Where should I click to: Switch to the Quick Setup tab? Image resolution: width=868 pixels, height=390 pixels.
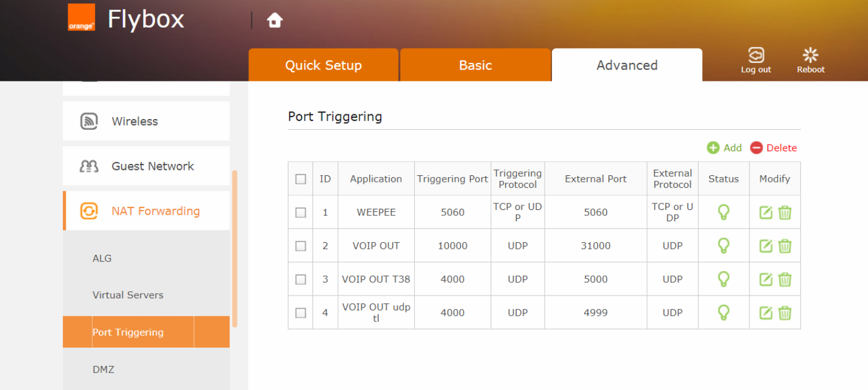point(323,65)
